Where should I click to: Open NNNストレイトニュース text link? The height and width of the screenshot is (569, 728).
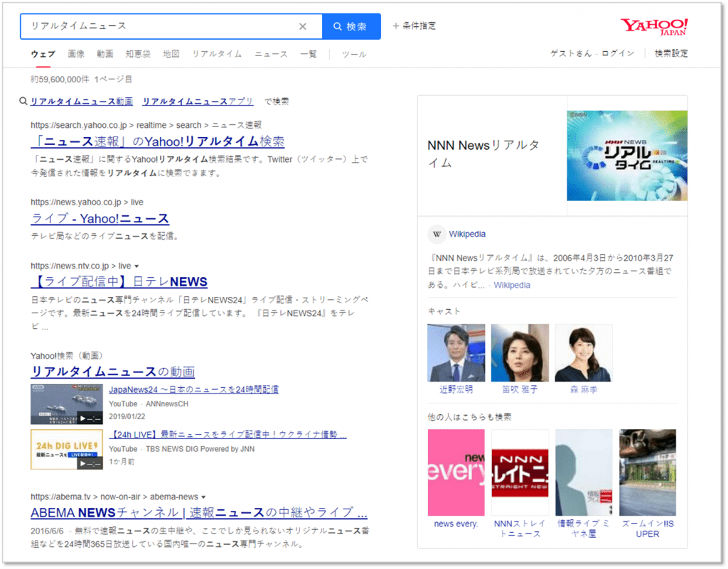coord(520,529)
